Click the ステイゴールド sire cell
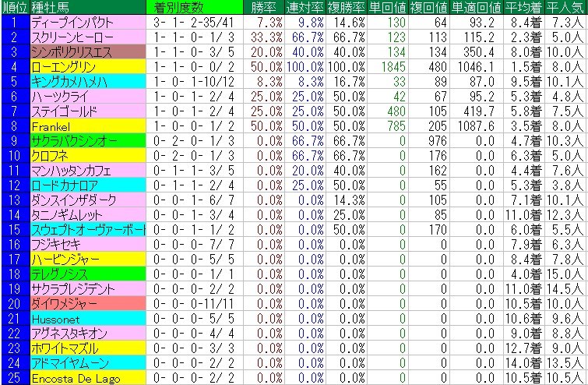Screen dimensions: 588x385 pyautogui.click(x=88, y=111)
